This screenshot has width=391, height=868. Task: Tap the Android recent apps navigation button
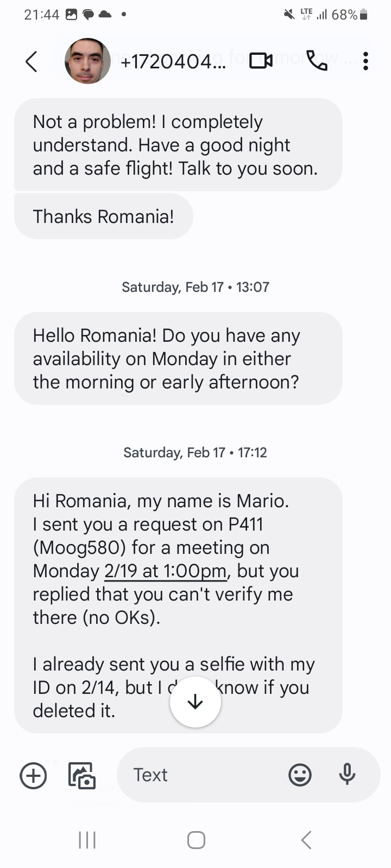pyautogui.click(x=87, y=840)
